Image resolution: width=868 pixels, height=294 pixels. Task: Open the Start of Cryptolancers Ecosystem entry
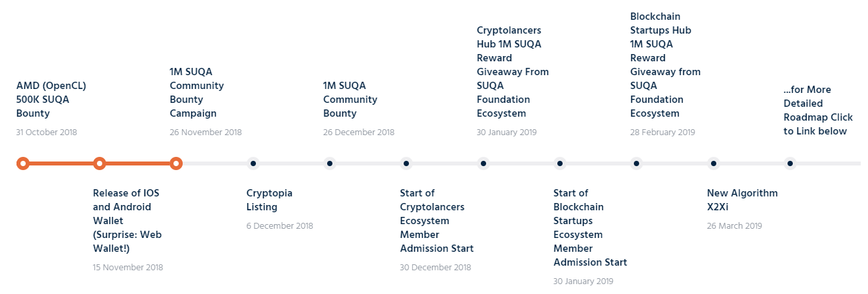coord(437,221)
